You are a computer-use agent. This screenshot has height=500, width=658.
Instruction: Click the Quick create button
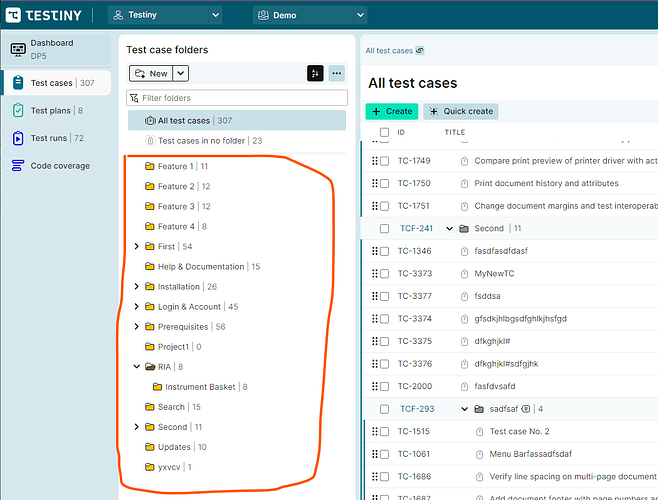(460, 111)
